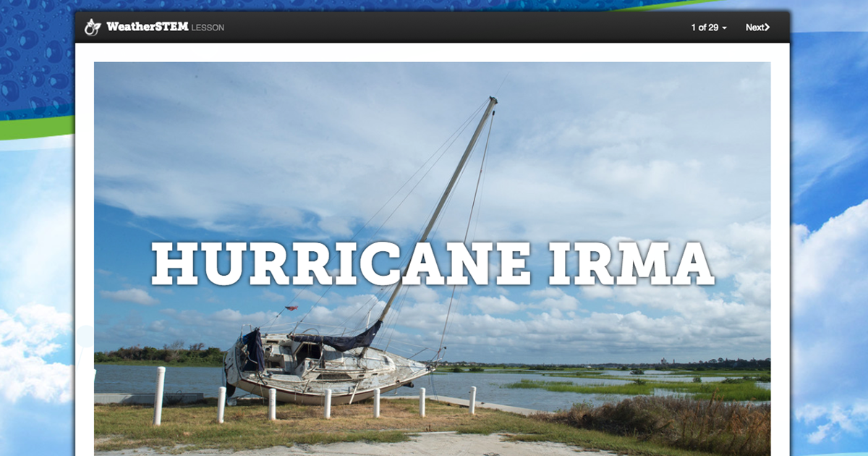Click the LESSON label in the top bar
Screen dimensions: 868x456
click(x=209, y=28)
